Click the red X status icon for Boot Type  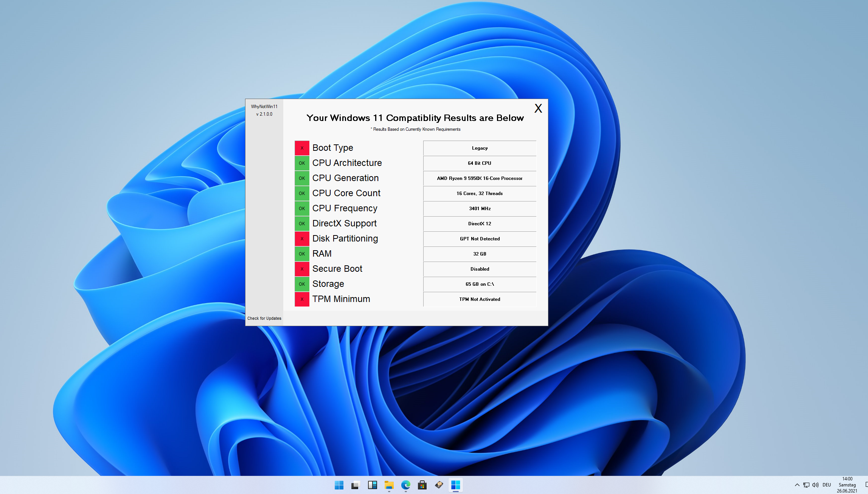(302, 148)
